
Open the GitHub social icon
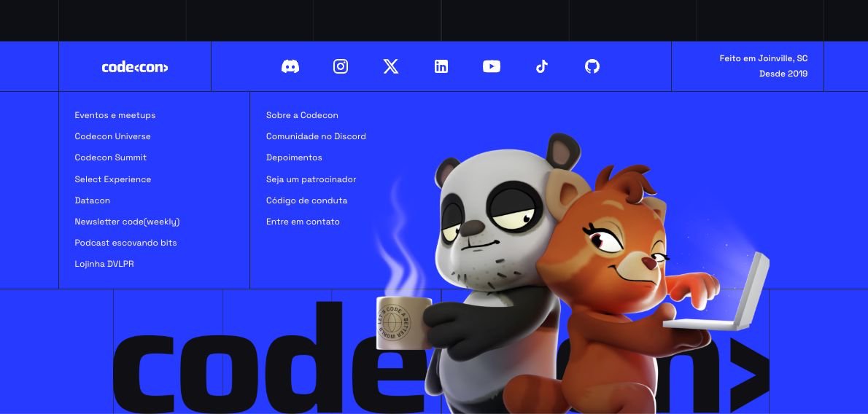[x=592, y=66]
